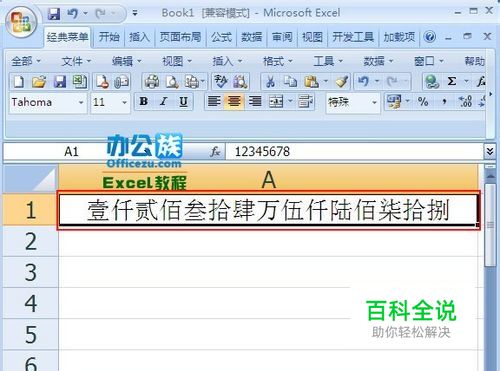Open the Merge and Center arrow
The width and height of the screenshot is (500, 371).
click(x=290, y=102)
